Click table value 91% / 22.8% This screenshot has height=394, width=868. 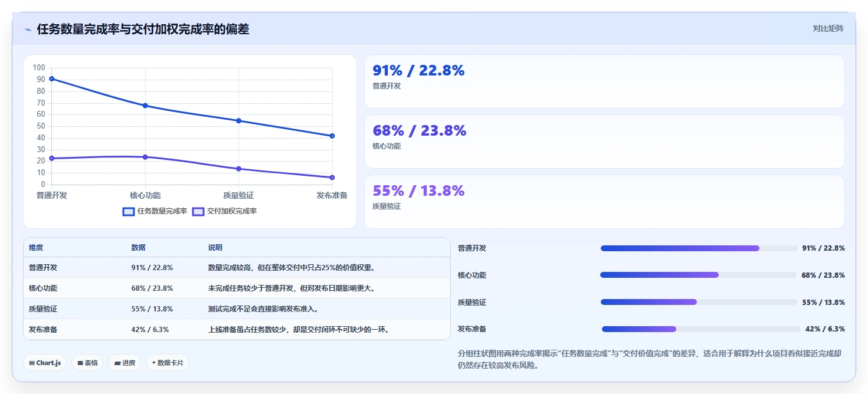(x=152, y=267)
